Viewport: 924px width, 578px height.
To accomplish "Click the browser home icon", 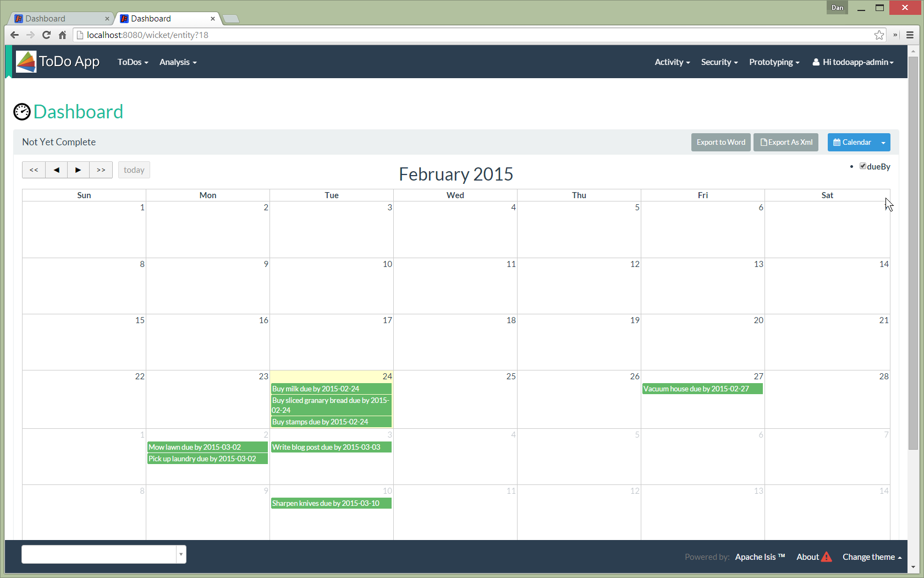I will click(62, 35).
